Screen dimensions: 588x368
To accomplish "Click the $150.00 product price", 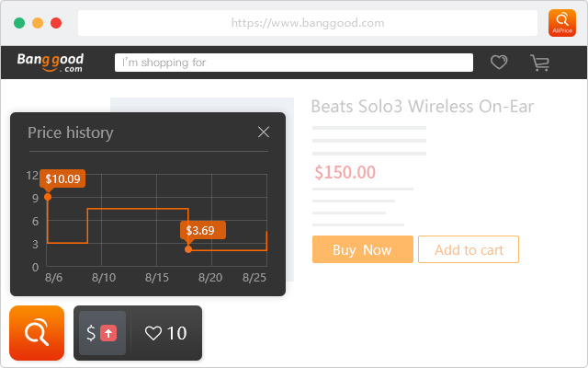I will [345, 172].
